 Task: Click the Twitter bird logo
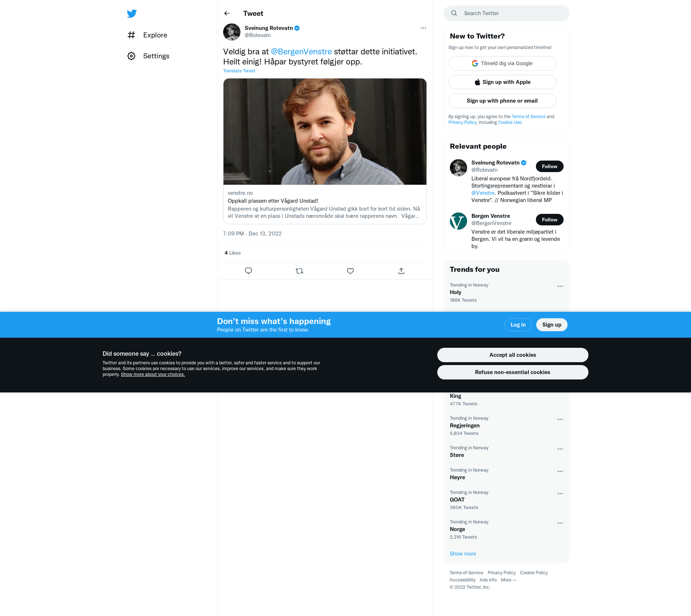coord(132,14)
